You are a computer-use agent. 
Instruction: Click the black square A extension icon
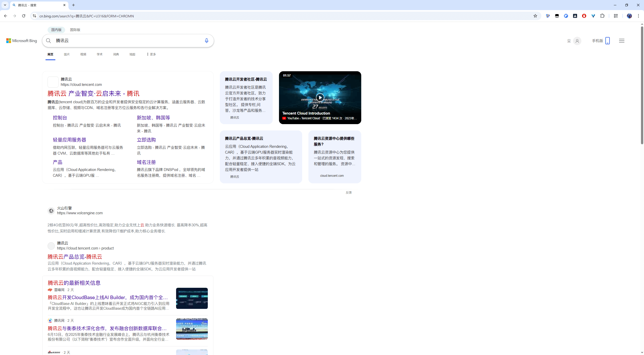coord(575,16)
